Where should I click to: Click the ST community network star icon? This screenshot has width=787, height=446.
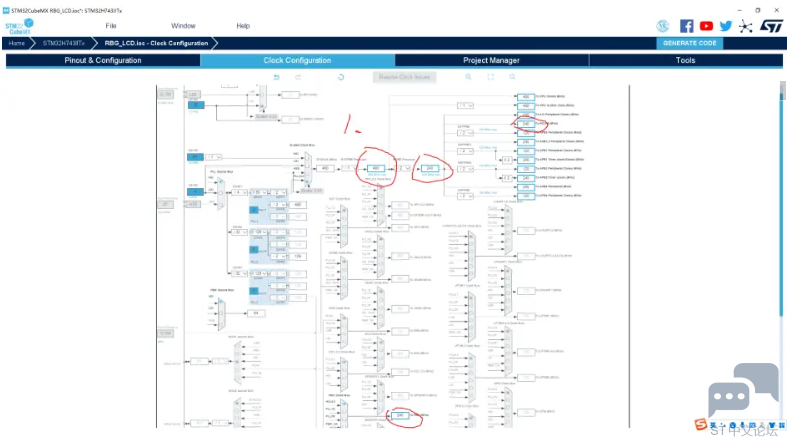tap(745, 26)
